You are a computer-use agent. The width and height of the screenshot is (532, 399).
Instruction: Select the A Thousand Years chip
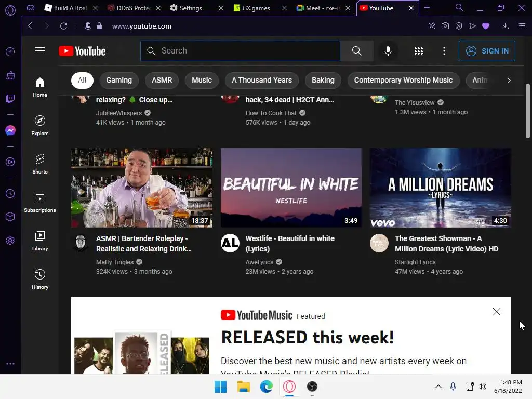(x=262, y=81)
